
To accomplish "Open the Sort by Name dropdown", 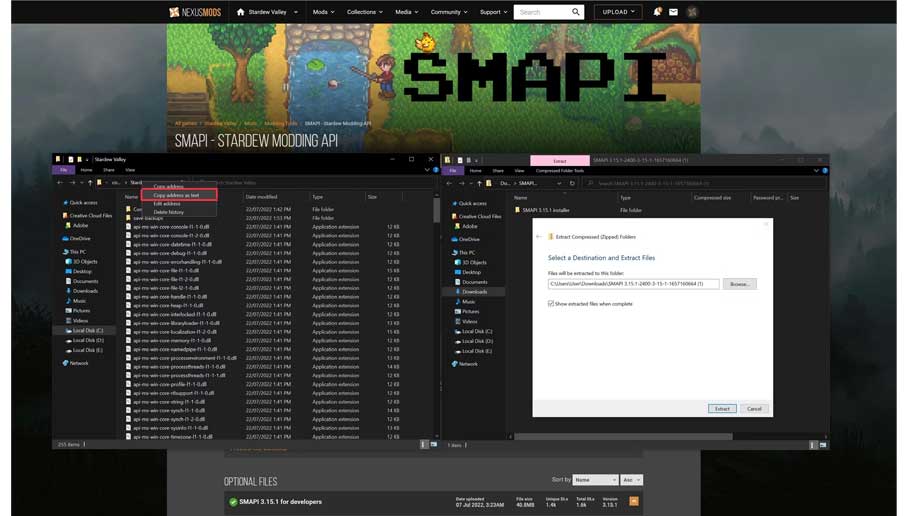I will point(595,480).
